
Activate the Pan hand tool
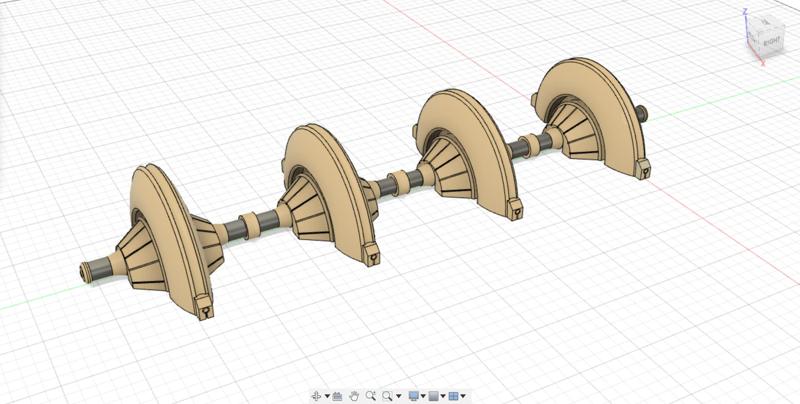point(354,396)
